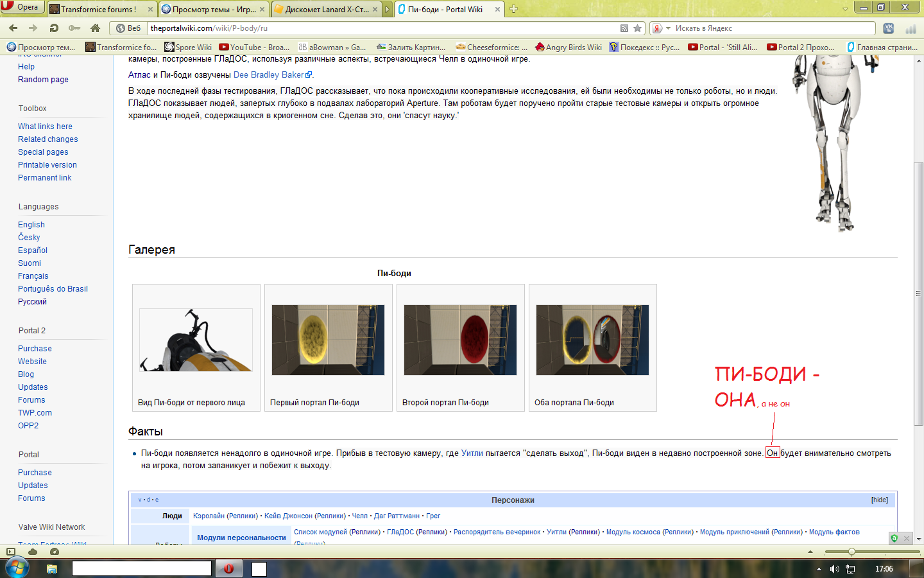
Task: Open Portal 2 Прохо... bookmark
Action: pyautogui.click(x=801, y=47)
